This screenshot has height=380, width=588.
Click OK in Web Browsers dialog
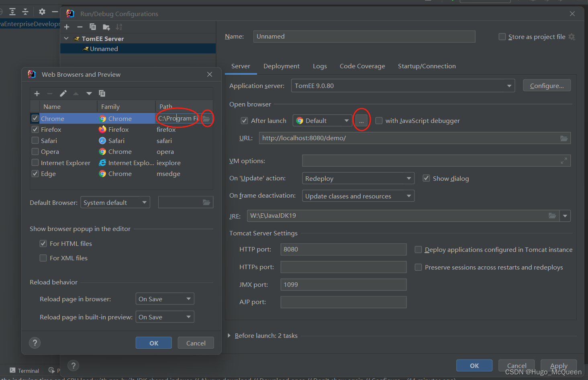coord(154,343)
